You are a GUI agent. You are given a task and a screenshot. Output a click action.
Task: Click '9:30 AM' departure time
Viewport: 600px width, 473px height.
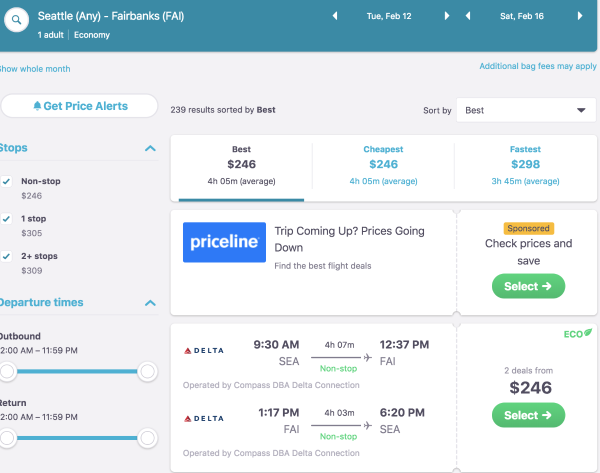[x=276, y=344]
